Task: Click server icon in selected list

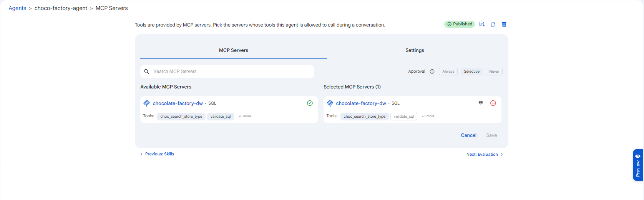Action: [330, 103]
